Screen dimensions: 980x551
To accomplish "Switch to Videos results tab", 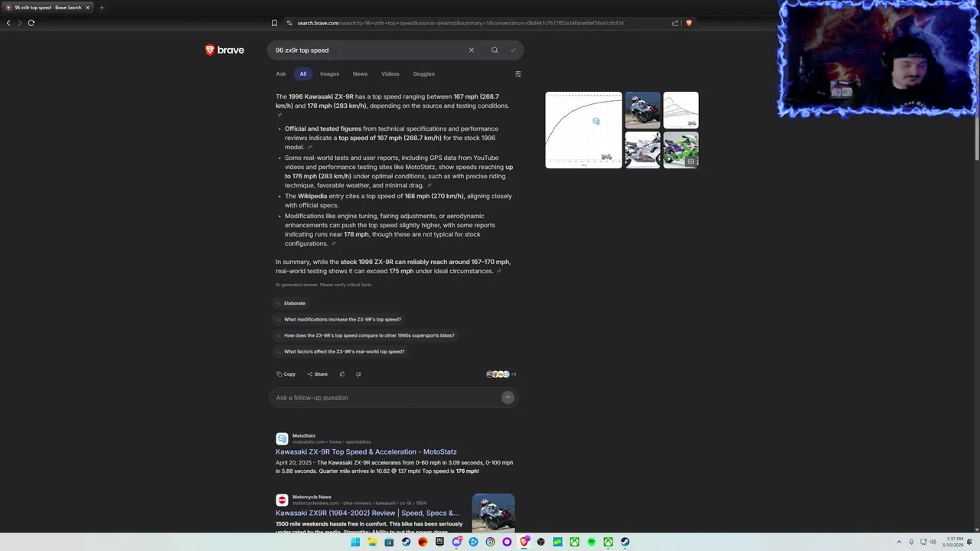I will (x=390, y=74).
